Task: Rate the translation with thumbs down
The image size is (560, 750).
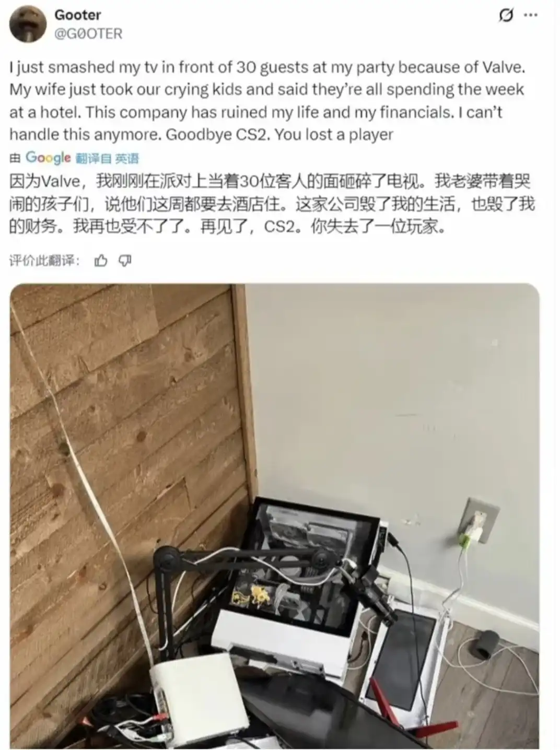Action: [125, 260]
